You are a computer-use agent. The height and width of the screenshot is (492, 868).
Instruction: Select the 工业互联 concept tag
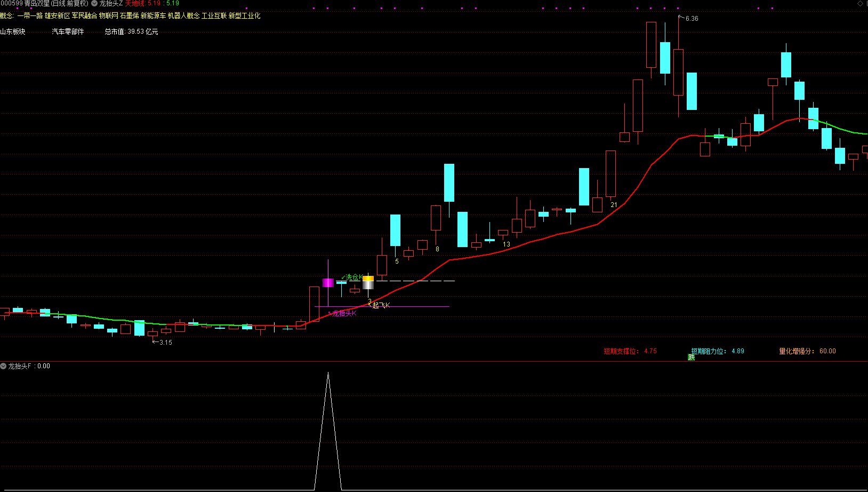(x=214, y=16)
